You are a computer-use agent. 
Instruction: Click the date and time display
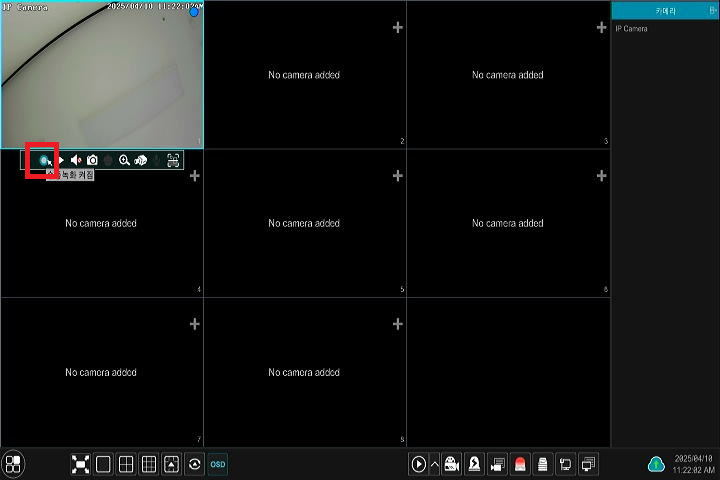coord(693,464)
